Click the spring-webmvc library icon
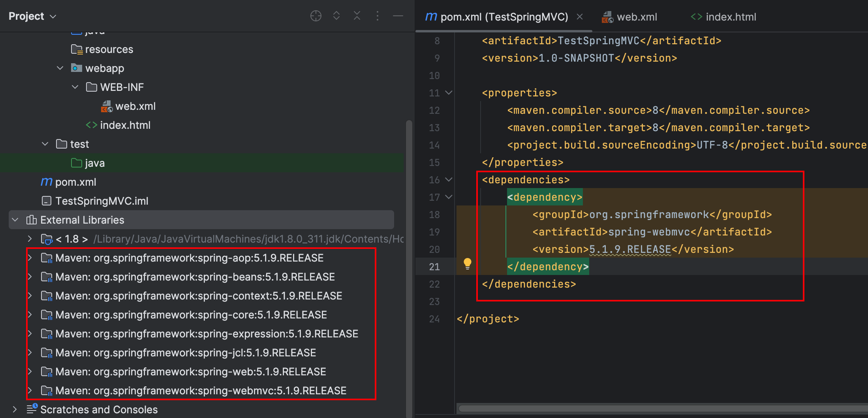 (x=47, y=391)
